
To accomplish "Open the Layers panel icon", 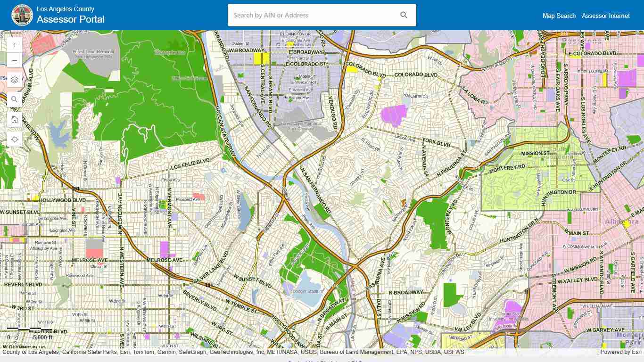I will point(15,80).
